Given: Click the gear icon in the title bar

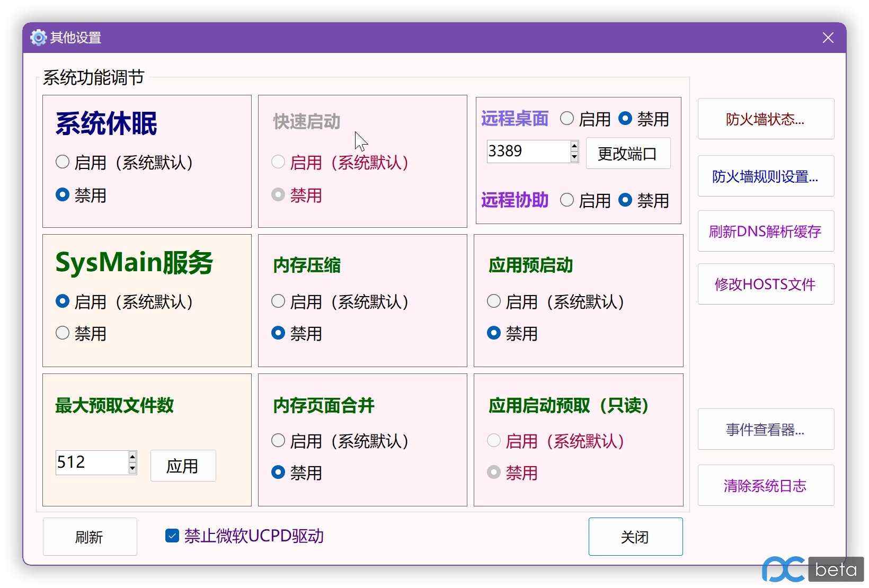Looking at the screenshot, I should tap(38, 37).
